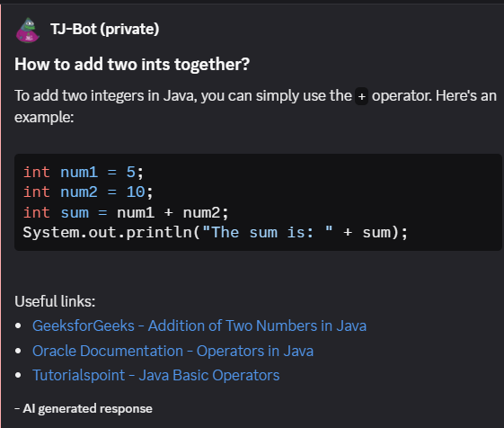Click the TJ-Bot (private) author name
This screenshot has height=428, width=504.
tap(105, 30)
